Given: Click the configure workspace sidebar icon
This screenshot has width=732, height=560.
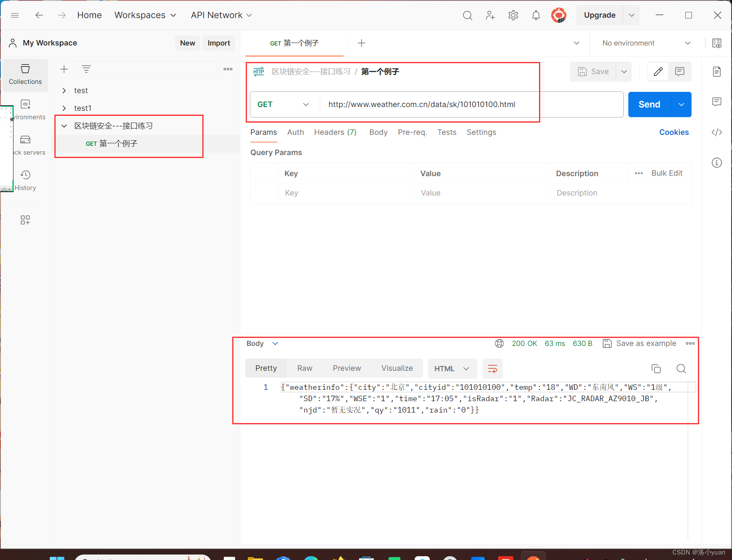Looking at the screenshot, I should 25,220.
